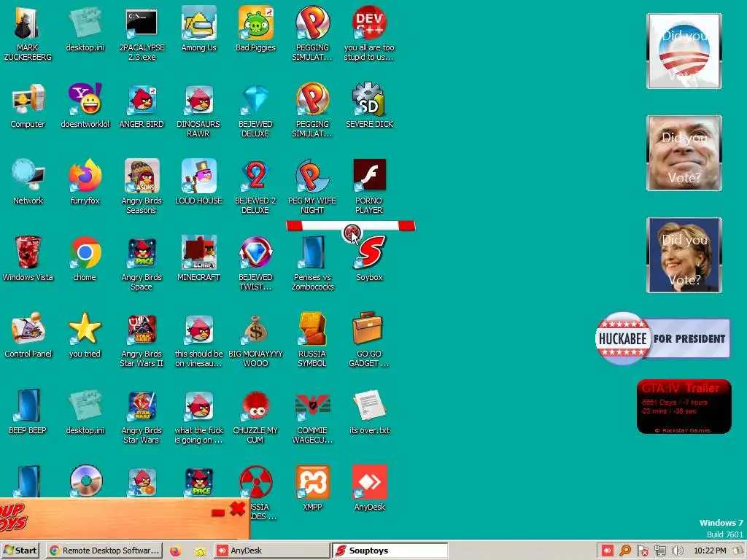Close the Soup Toys panel with red X
The image size is (747, 560).
pos(237,508)
